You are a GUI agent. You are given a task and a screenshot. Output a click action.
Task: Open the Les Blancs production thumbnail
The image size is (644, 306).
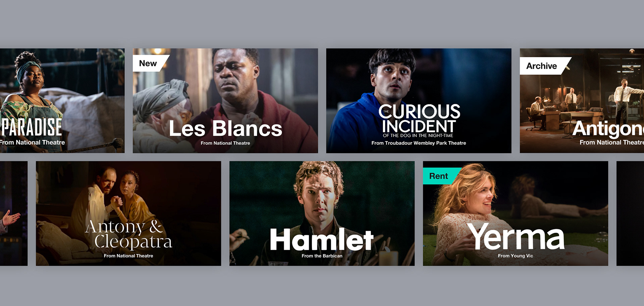tap(225, 101)
